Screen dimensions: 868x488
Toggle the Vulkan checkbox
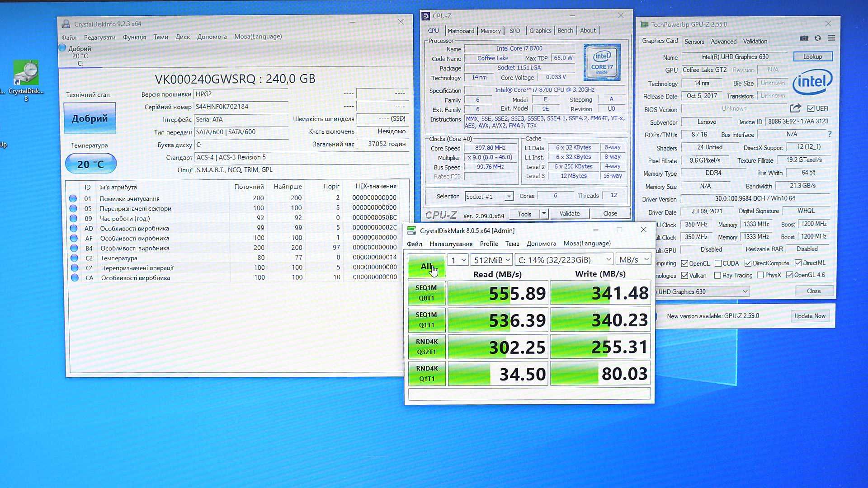[684, 276]
